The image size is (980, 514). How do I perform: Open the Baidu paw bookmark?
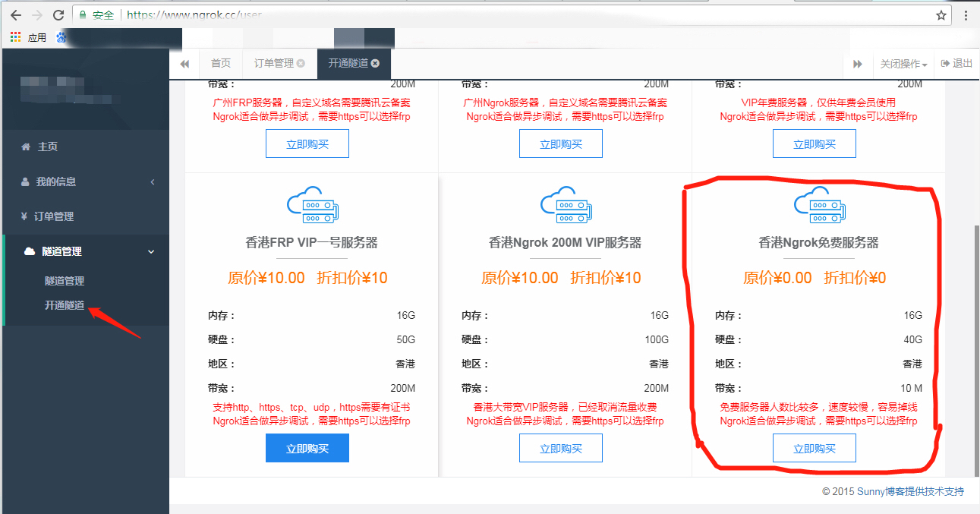61,36
